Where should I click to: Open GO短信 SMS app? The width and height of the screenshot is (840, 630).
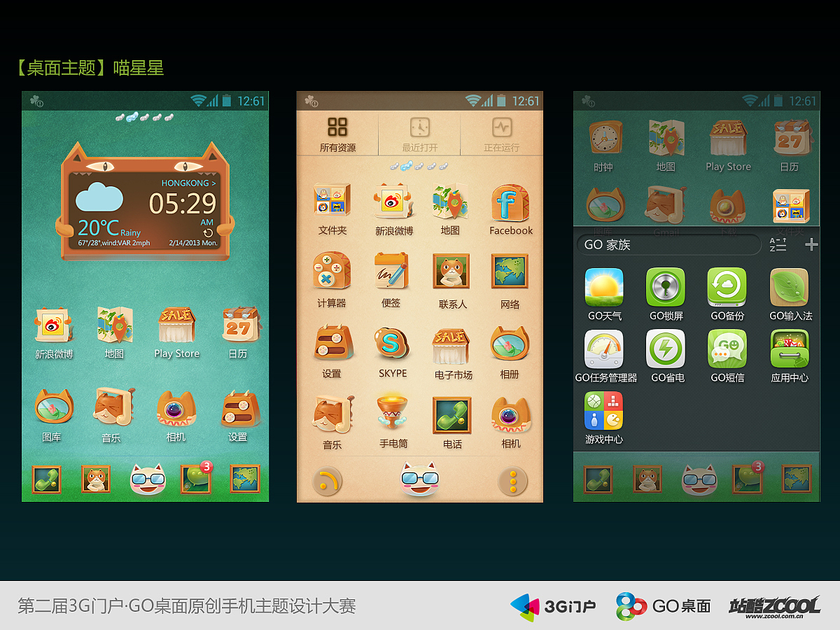point(727,349)
